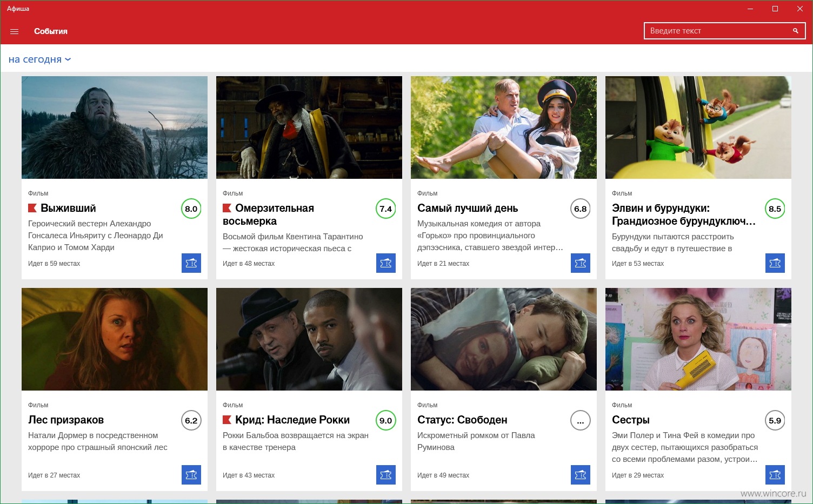Click the red flag next to Крид

[x=227, y=420]
